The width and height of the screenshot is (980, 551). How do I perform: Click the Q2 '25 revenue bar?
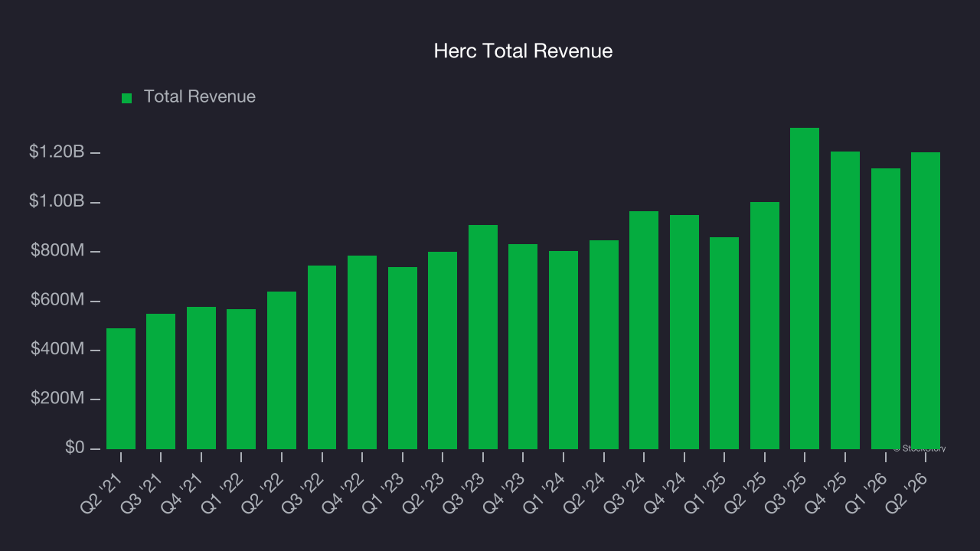click(x=765, y=325)
